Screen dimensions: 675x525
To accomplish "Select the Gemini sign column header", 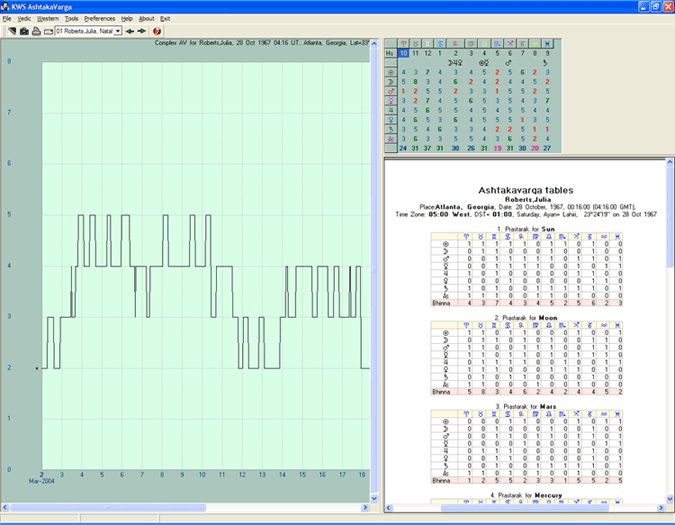I will point(427,43).
